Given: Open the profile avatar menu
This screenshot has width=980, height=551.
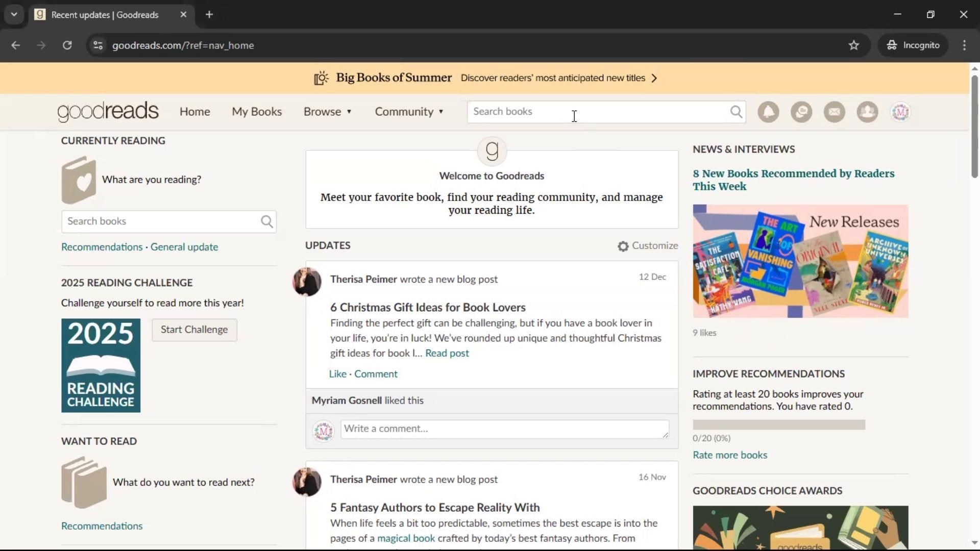Looking at the screenshot, I should 900,112.
